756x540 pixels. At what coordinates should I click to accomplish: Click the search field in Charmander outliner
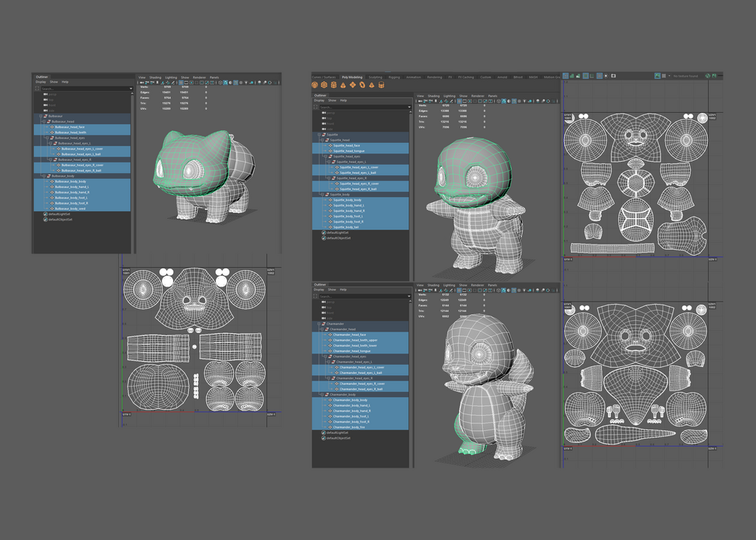(x=364, y=296)
